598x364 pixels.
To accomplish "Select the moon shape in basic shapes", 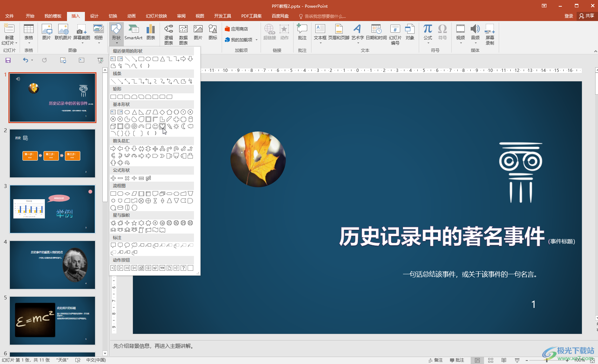I will click(x=183, y=126).
